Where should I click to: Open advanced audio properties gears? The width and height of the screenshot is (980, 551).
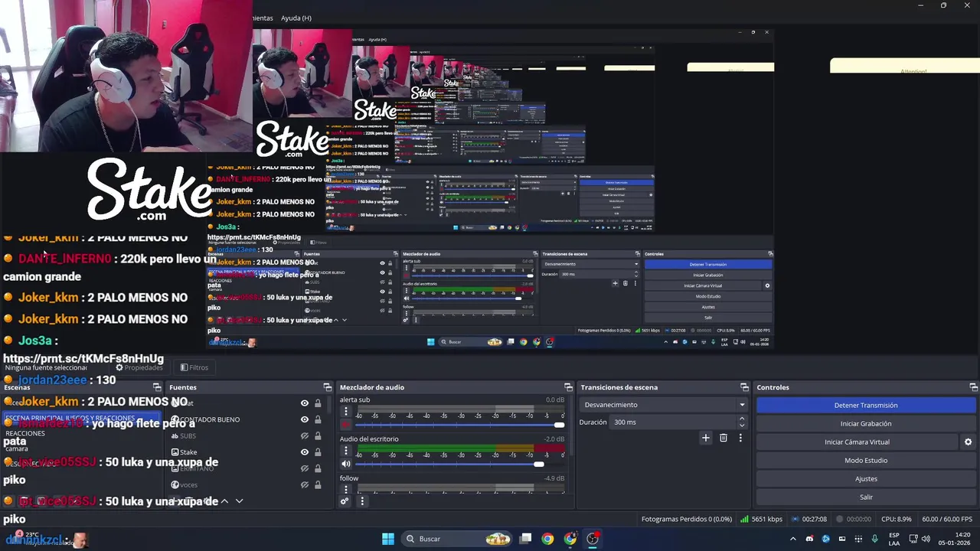click(345, 501)
